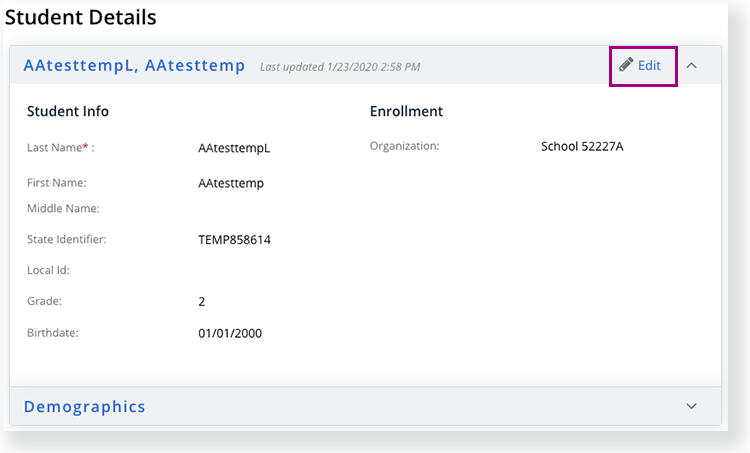Select the Last Name value AAtesttempL
This screenshot has height=453, width=750.
(x=234, y=148)
